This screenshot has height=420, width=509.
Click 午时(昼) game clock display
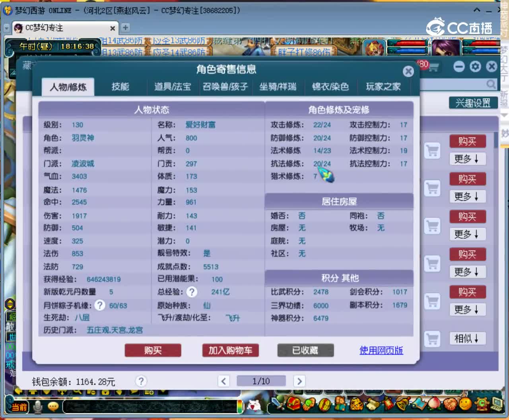click(x=56, y=47)
